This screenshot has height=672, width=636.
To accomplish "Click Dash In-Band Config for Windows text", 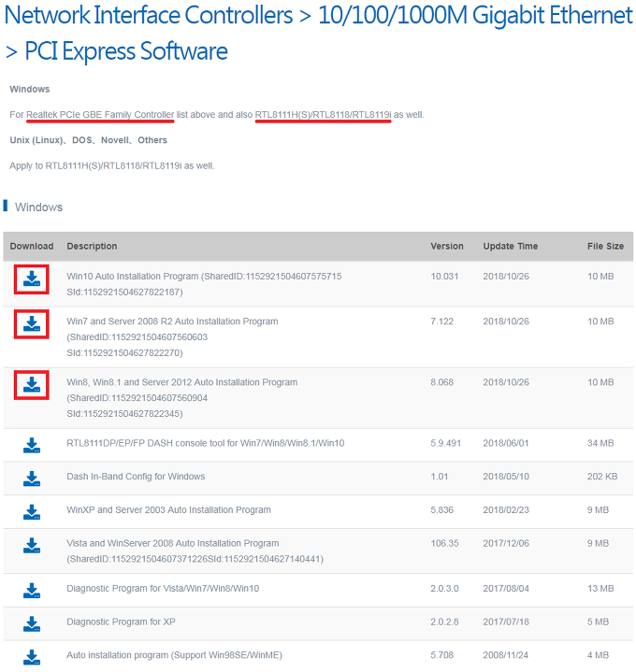I will 136,477.
